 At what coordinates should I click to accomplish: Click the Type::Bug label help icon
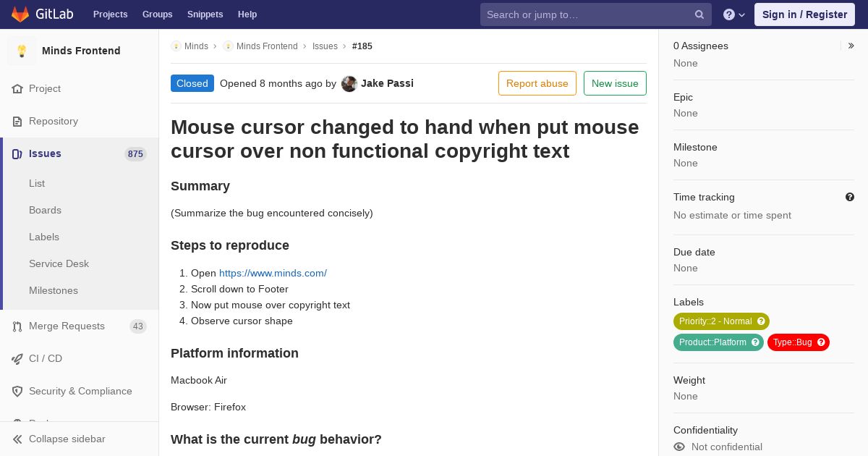click(821, 342)
